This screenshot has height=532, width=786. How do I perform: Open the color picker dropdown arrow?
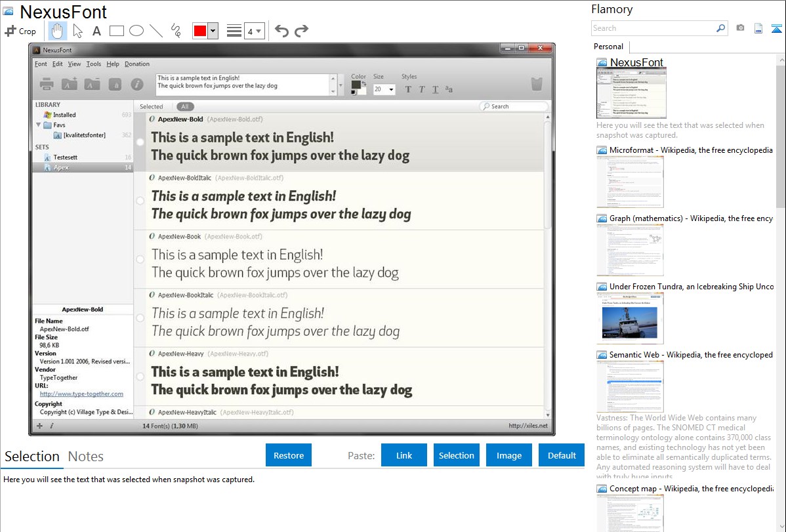(213, 31)
